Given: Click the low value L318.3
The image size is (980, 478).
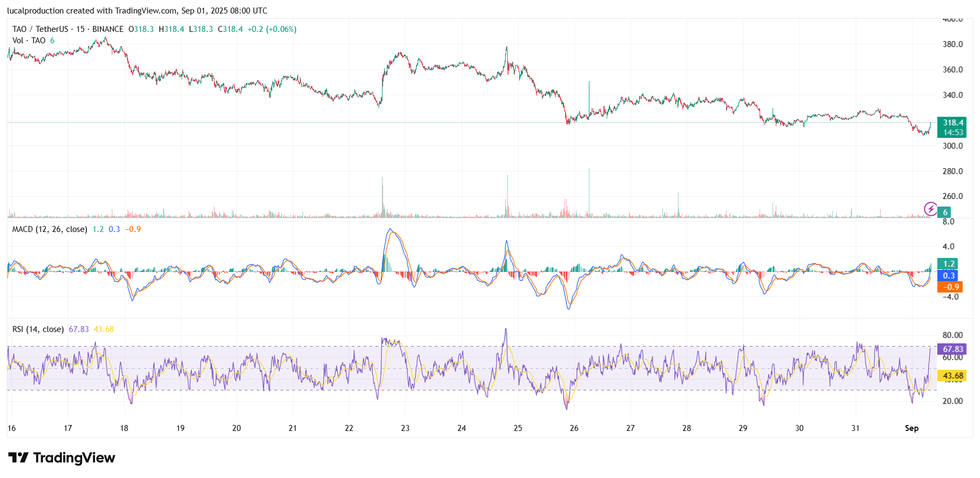Looking at the screenshot, I should pyautogui.click(x=201, y=29).
